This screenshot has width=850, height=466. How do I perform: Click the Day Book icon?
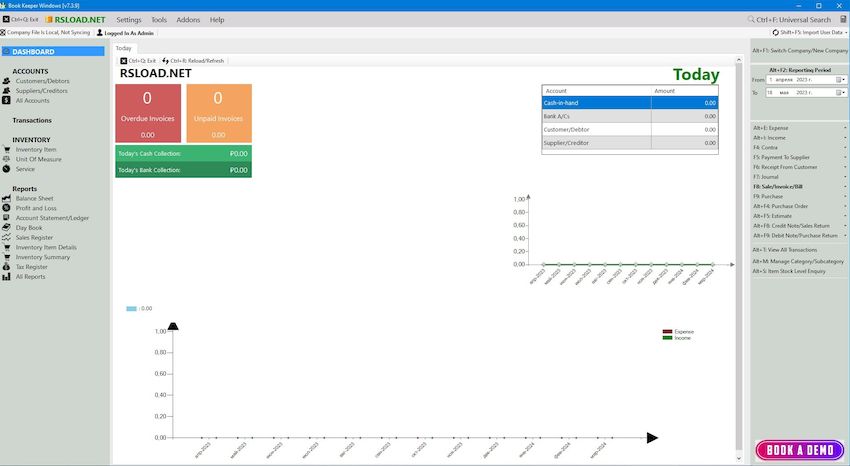[x=7, y=228]
